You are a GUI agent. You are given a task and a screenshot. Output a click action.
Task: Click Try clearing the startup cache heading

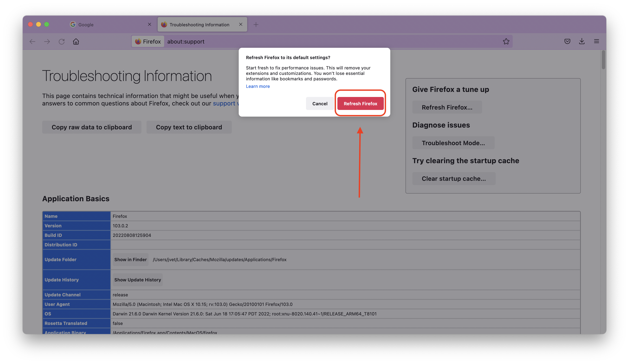465,161
